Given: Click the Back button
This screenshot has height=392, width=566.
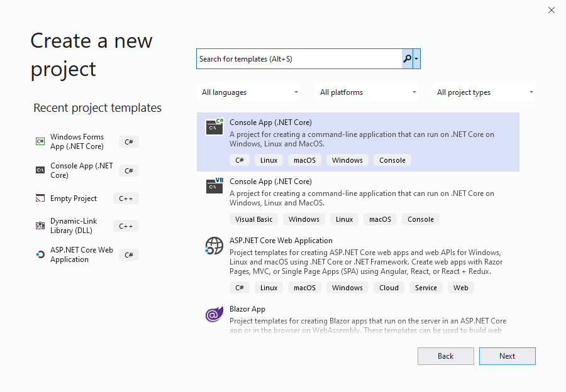Looking at the screenshot, I should pos(445,356).
